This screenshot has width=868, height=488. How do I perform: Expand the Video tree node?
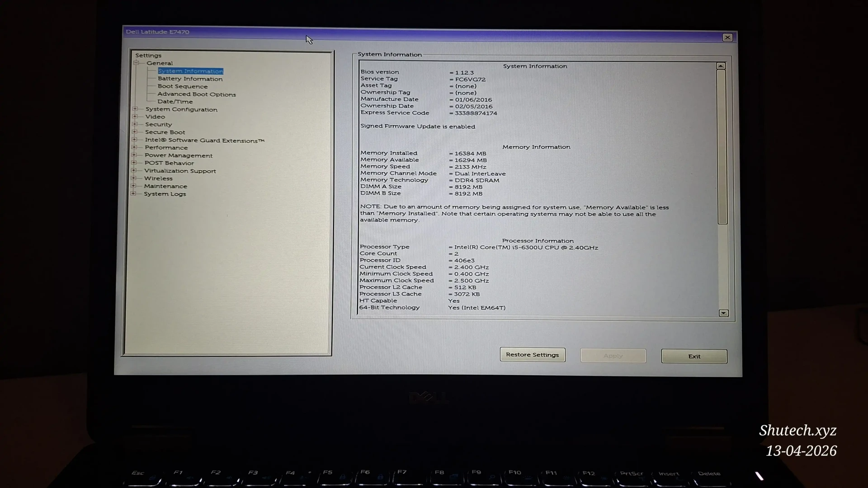click(135, 117)
